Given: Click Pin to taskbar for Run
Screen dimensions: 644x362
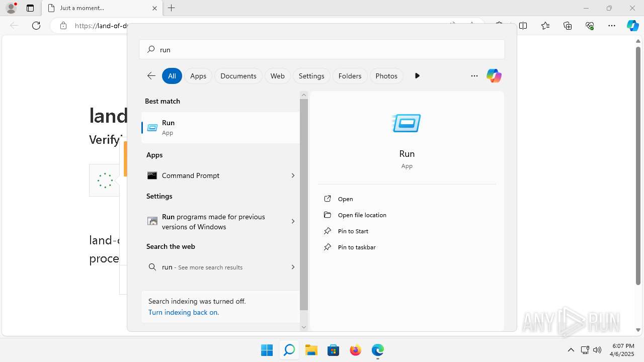Looking at the screenshot, I should [x=357, y=247].
